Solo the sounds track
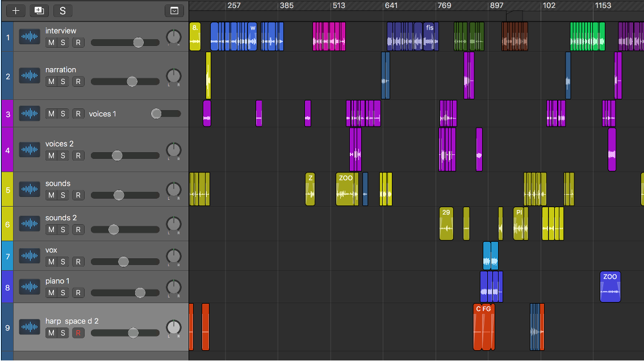 (63, 195)
